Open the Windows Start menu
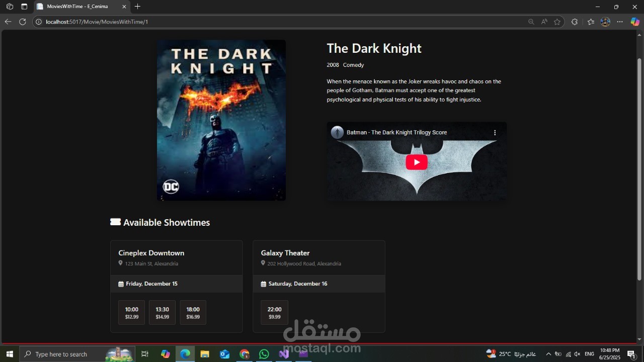 [10, 354]
